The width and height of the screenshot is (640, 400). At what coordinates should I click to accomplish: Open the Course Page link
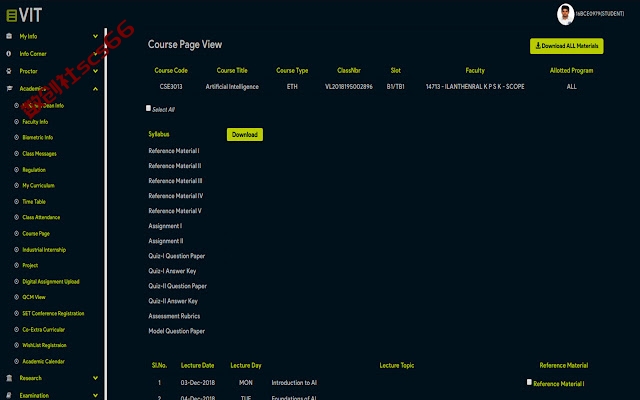point(36,233)
